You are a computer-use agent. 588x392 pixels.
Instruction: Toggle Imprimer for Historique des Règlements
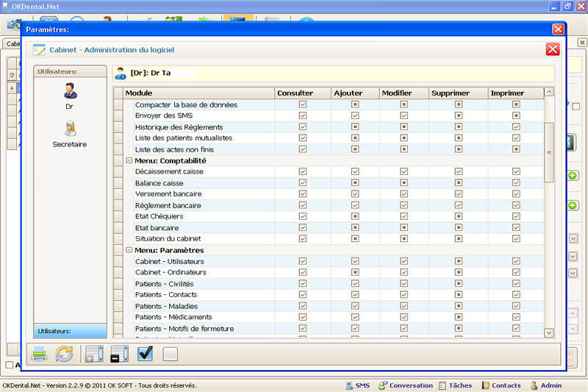(516, 126)
